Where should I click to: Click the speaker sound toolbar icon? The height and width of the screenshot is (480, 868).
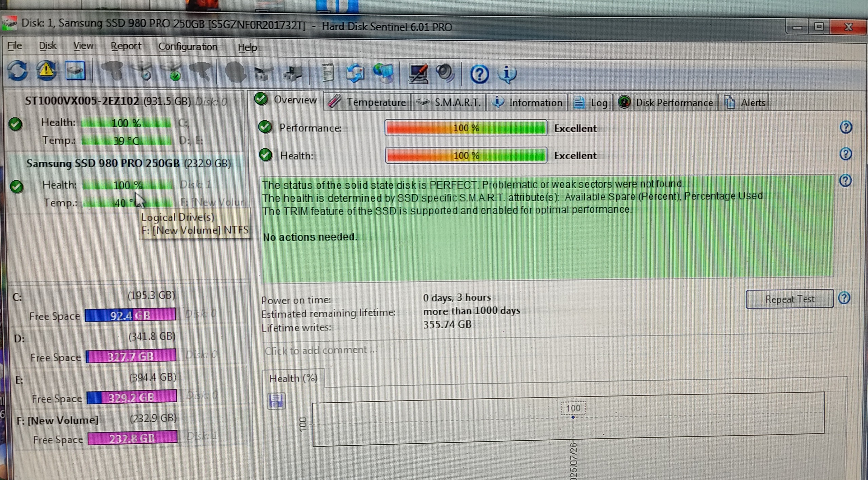[446, 74]
